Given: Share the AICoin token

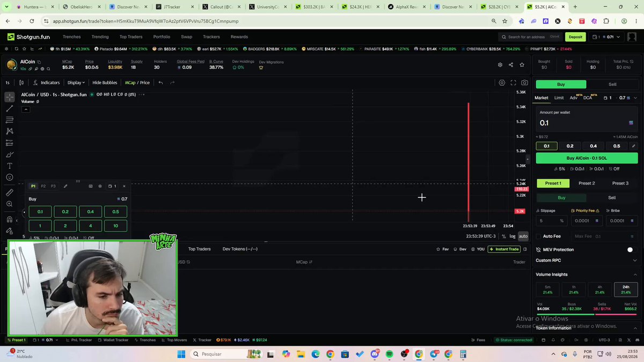Looking at the screenshot, I should (x=511, y=65).
